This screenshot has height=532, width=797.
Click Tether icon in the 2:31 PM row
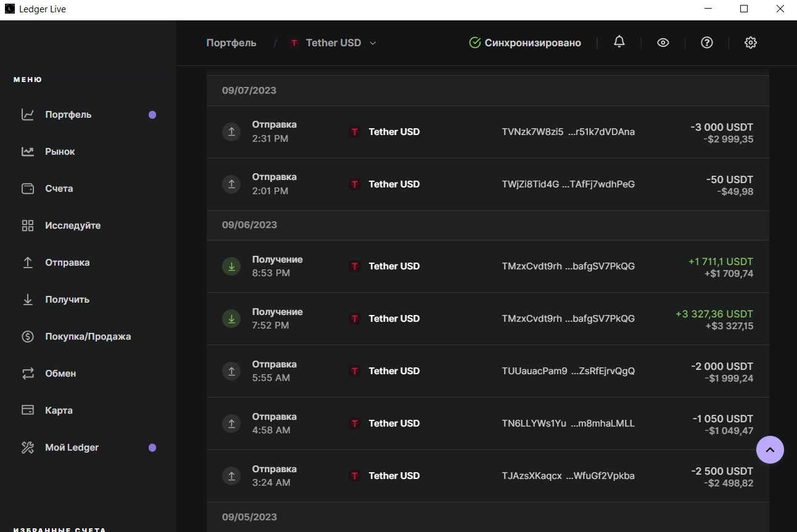tap(355, 132)
